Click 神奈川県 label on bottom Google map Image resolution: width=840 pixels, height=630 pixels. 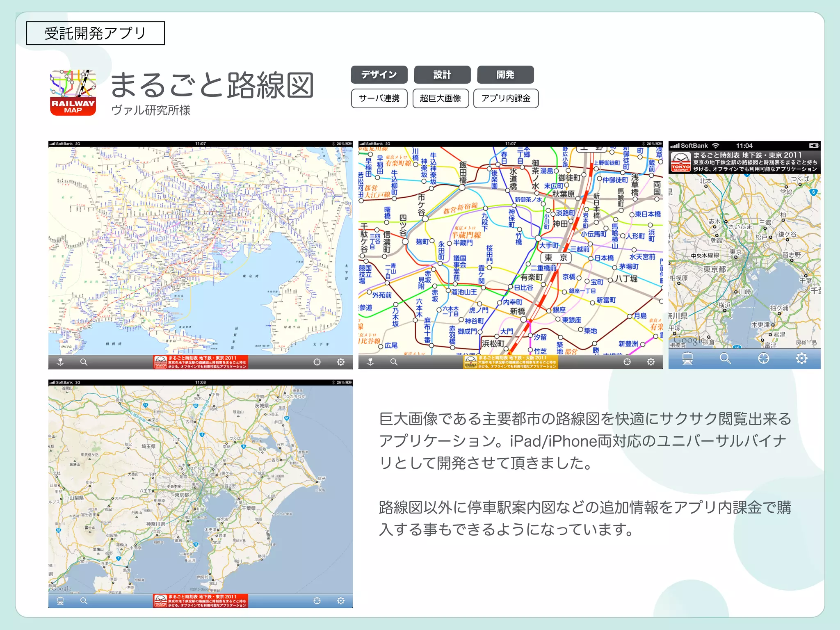[156, 524]
